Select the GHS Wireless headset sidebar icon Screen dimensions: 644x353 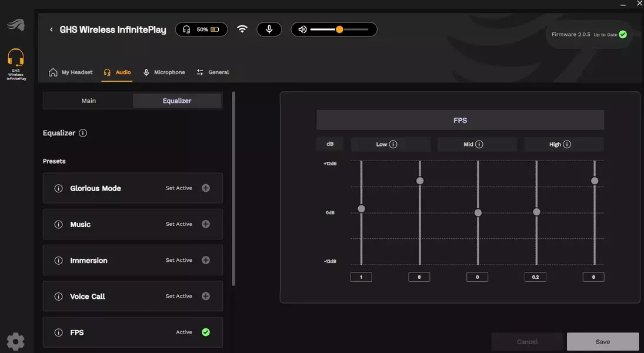pos(16,64)
